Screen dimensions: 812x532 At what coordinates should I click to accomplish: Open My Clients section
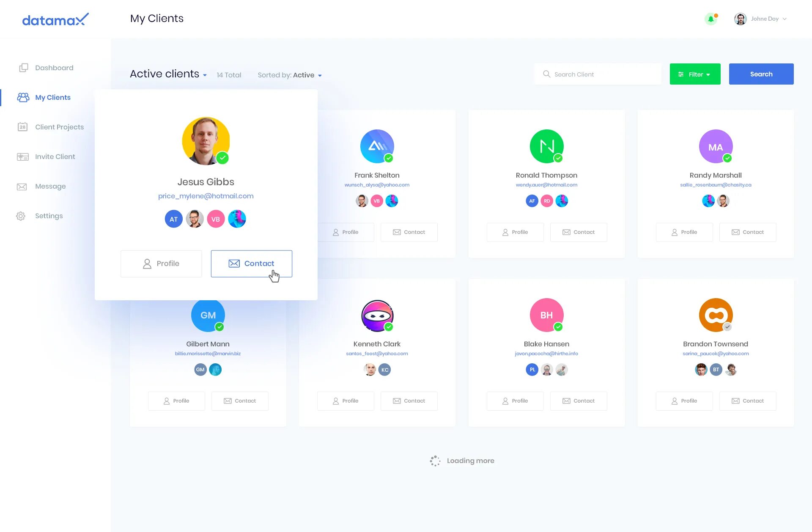coord(52,97)
